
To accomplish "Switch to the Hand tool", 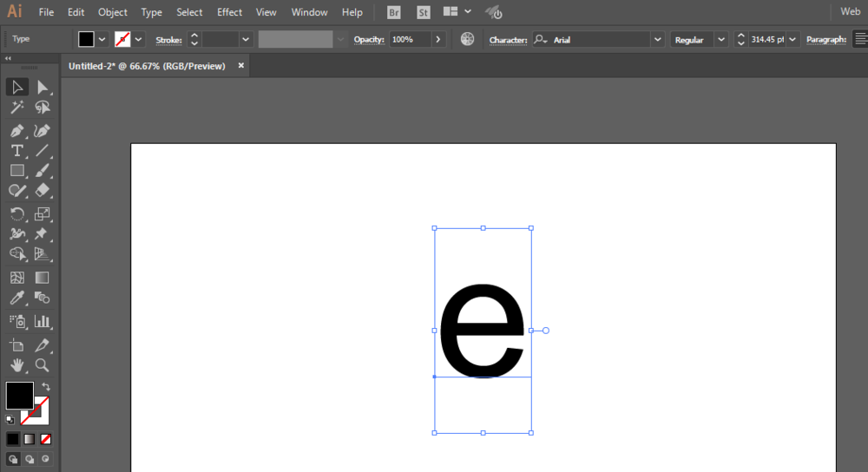I will click(16, 365).
